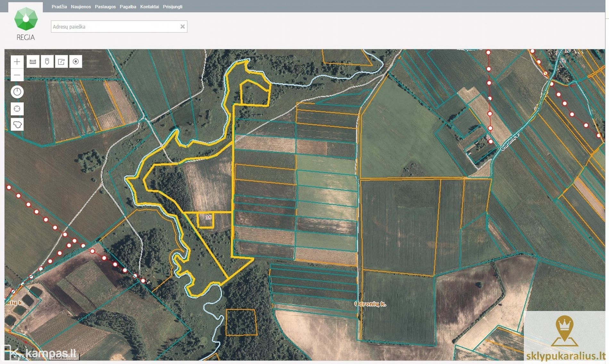Click the circle target tool button
Viewport: 609px width, 364px height.
(76, 62)
